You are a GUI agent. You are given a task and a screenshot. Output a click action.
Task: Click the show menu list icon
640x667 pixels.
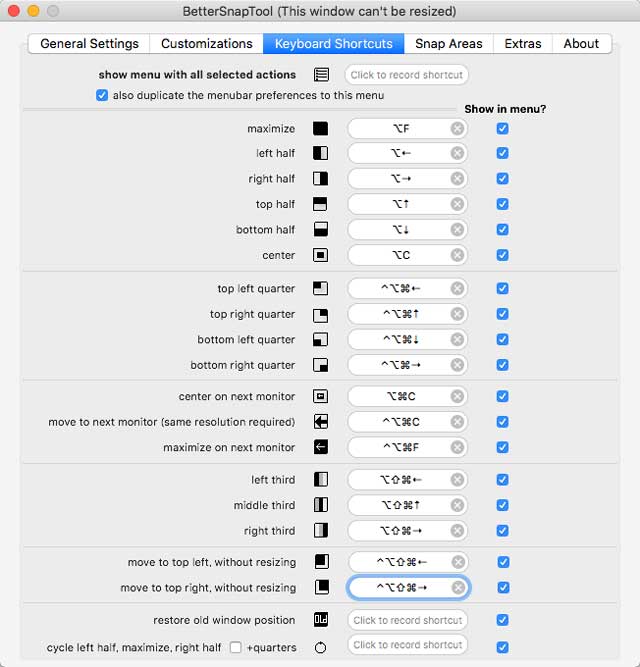click(321, 75)
